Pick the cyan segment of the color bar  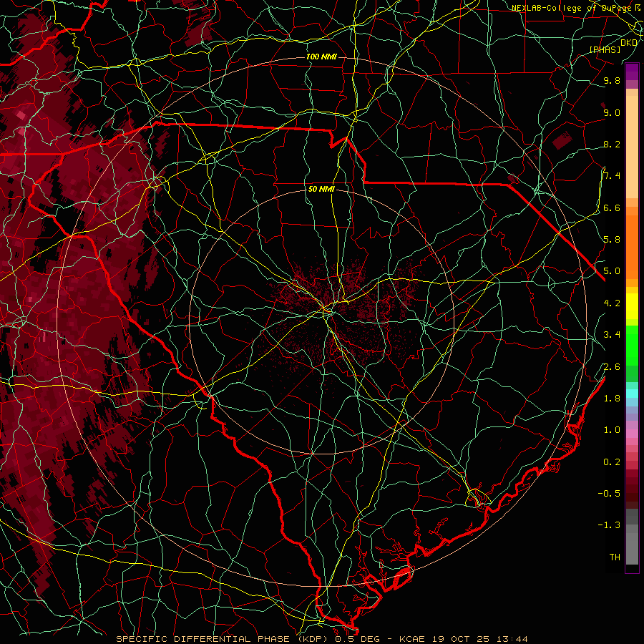click(632, 394)
